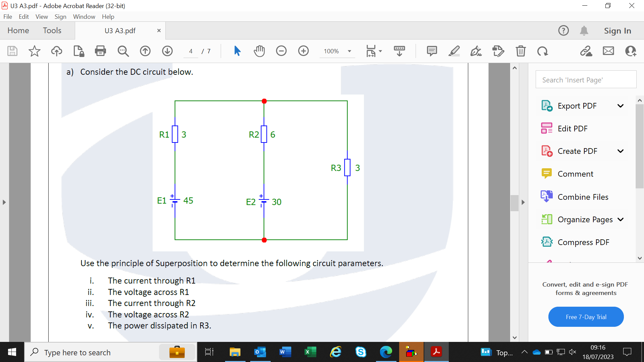Click the Zoom out minus icon
644x362 pixels.
[x=281, y=51]
